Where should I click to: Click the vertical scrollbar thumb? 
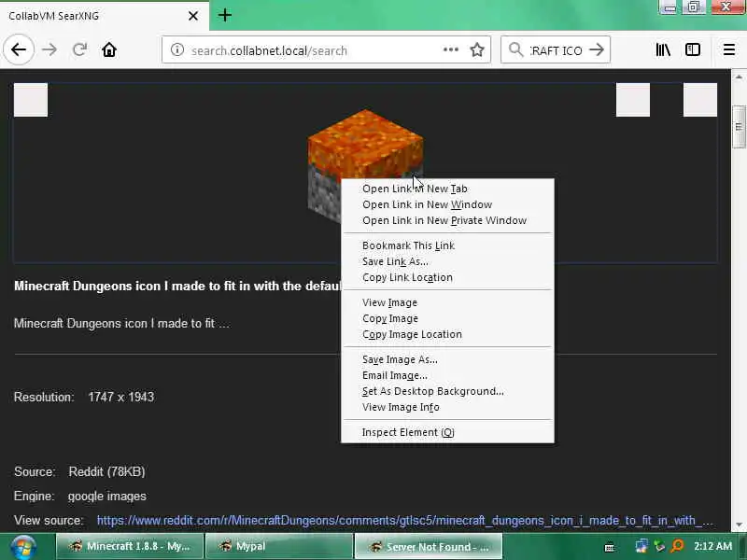739,126
